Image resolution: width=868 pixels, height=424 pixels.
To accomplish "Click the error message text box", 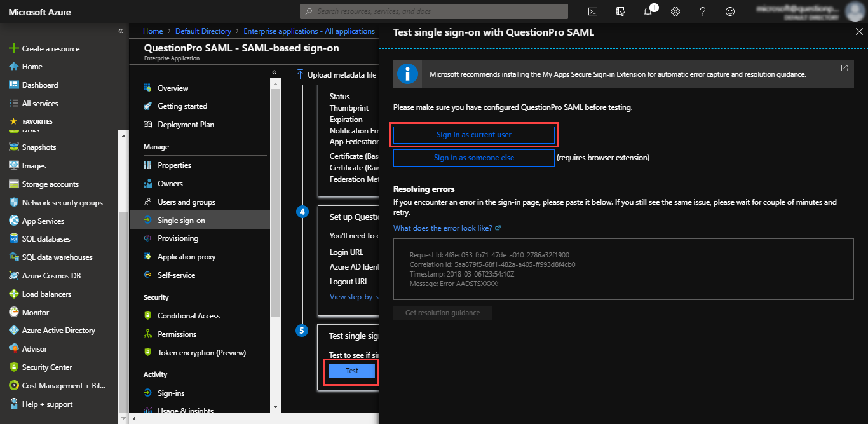I will pos(623,269).
